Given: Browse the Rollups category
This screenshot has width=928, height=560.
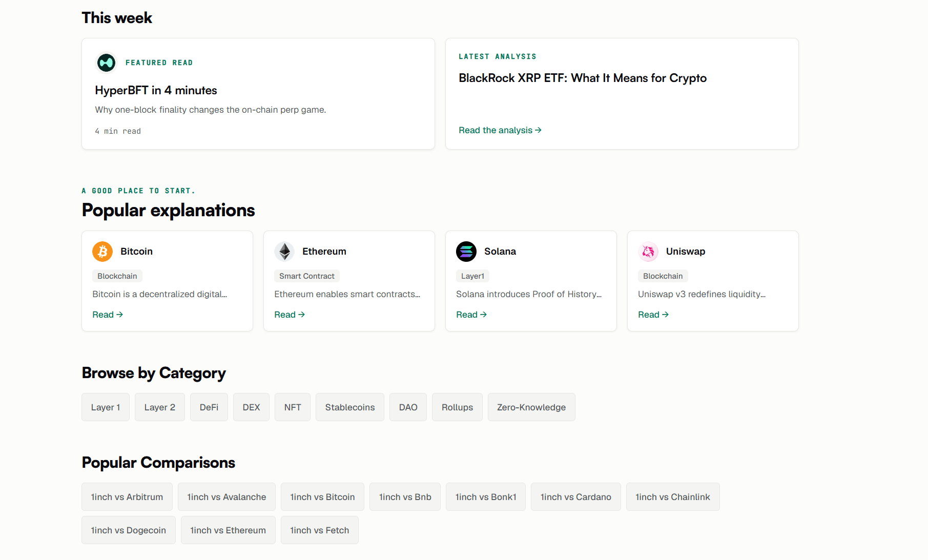Looking at the screenshot, I should point(457,407).
